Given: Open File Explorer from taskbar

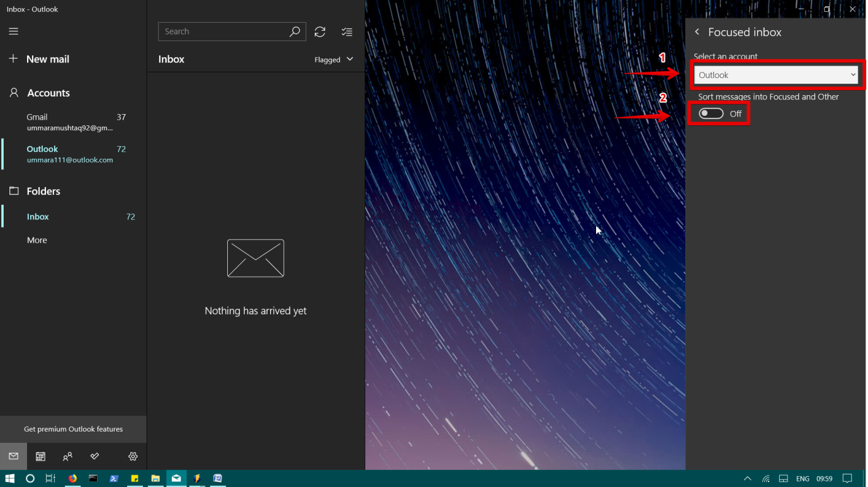Looking at the screenshot, I should [155, 479].
